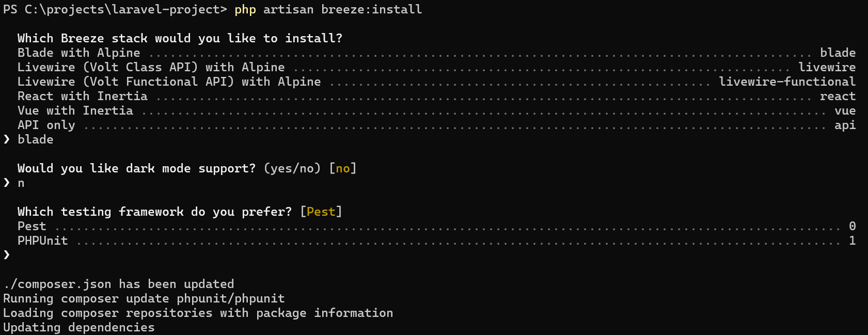Click the "phpunit/phpunit" package name
This screenshot has height=335, width=868.
pos(230,298)
